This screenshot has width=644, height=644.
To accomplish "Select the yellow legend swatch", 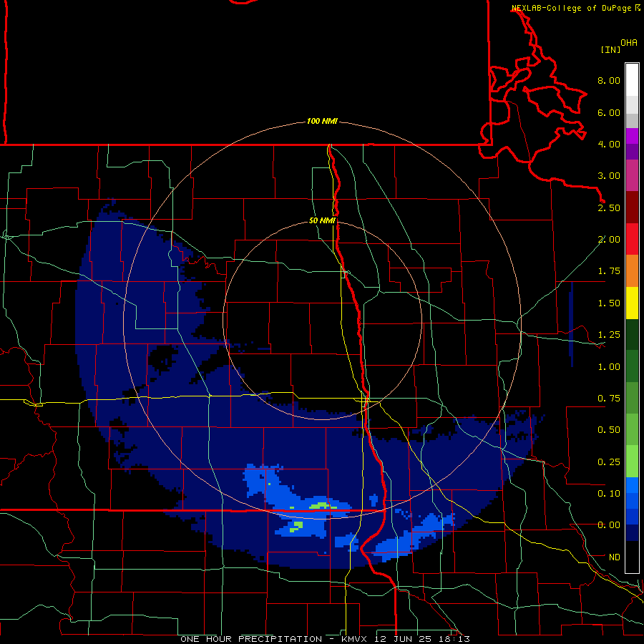I will [632, 303].
